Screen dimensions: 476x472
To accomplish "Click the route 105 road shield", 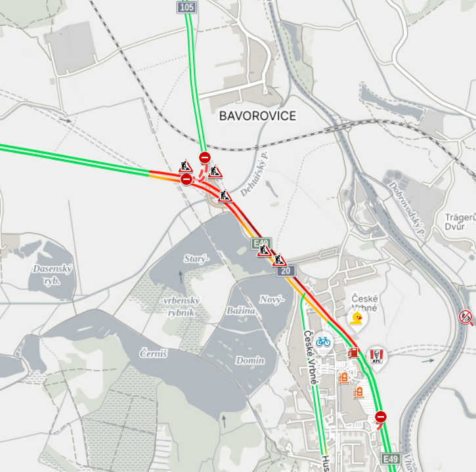I will 186,7.
